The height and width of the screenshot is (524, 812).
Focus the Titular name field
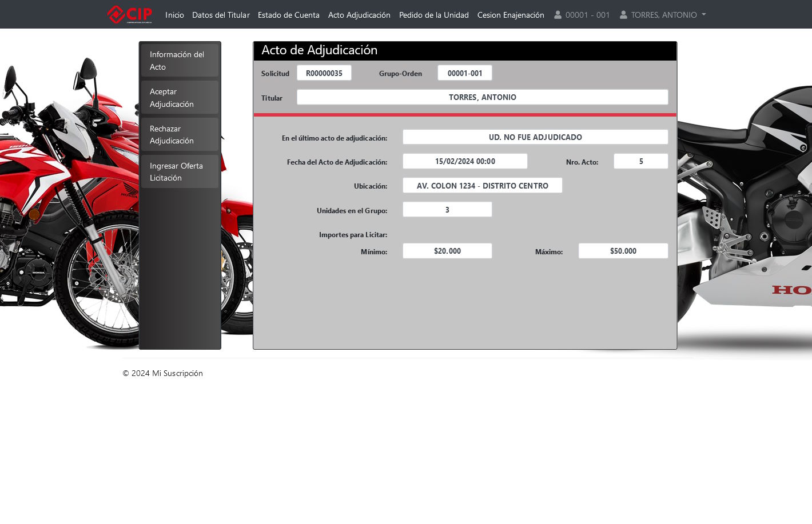click(x=482, y=97)
